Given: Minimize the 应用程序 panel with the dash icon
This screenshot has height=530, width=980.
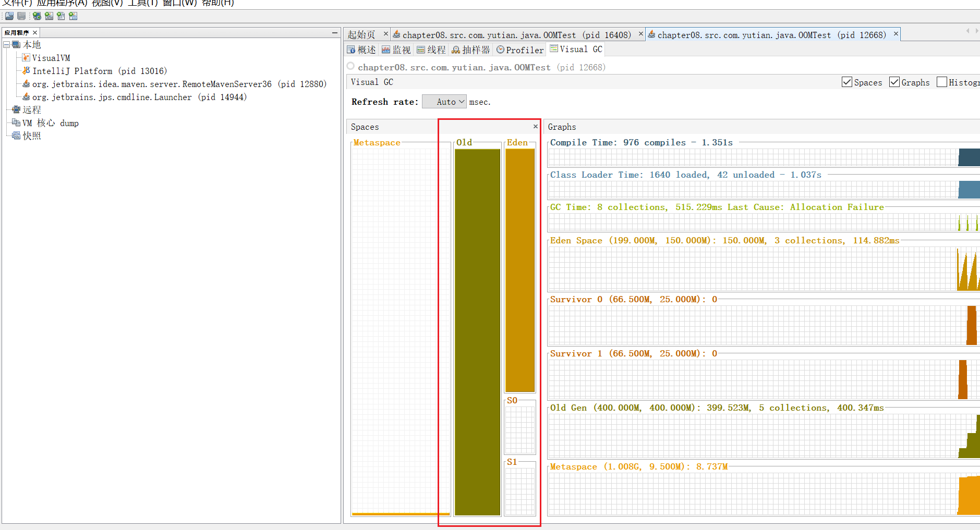Looking at the screenshot, I should 335,33.
